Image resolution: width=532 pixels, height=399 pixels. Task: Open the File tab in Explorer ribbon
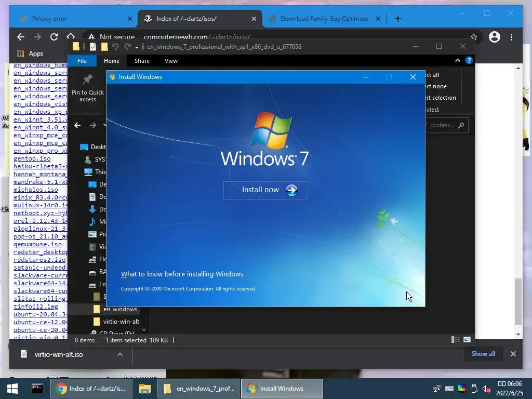pyautogui.click(x=82, y=61)
